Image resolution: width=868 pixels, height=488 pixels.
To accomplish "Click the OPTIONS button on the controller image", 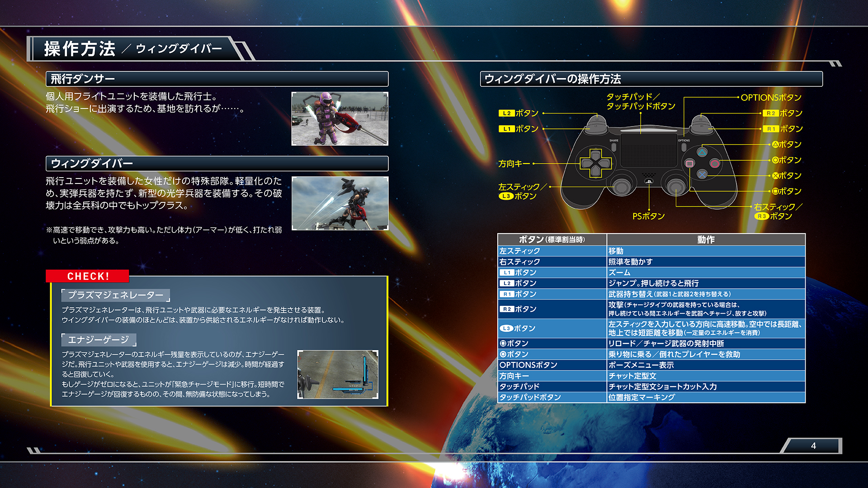I will pyautogui.click(x=684, y=147).
